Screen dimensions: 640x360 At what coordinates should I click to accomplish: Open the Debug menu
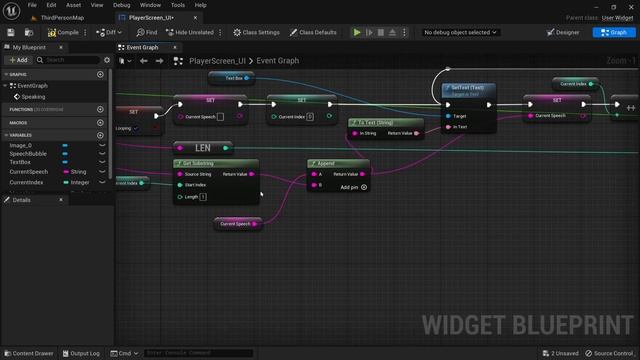121,5
